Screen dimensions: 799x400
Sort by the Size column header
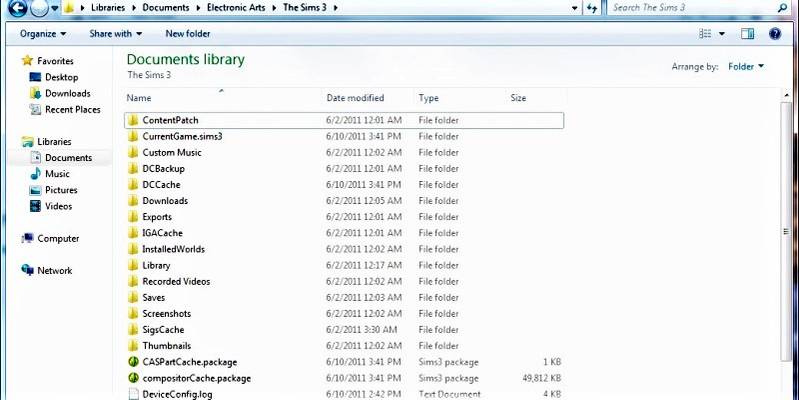pyautogui.click(x=518, y=98)
